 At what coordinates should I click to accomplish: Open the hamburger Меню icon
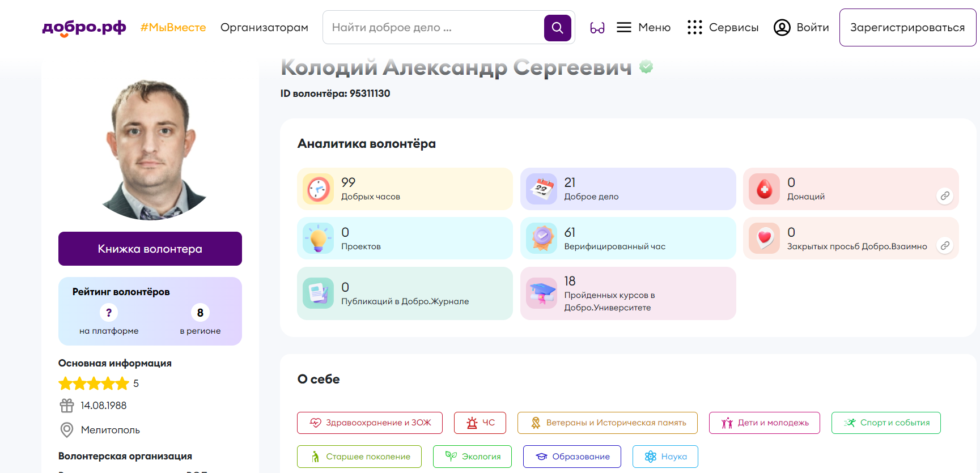click(624, 27)
